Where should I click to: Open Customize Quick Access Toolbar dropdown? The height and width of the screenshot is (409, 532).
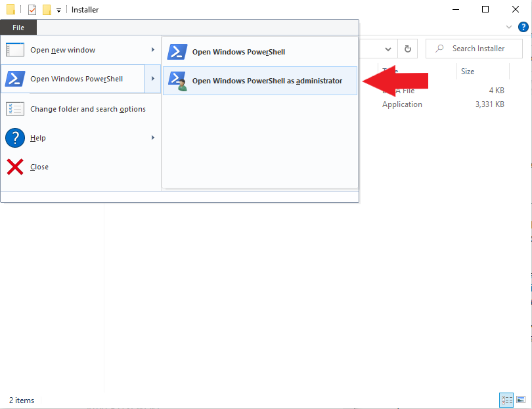(58, 10)
